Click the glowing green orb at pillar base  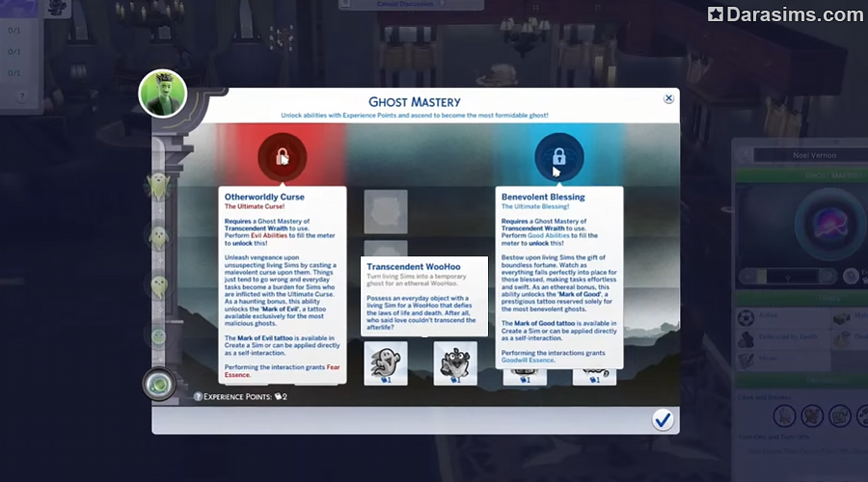pos(159,384)
